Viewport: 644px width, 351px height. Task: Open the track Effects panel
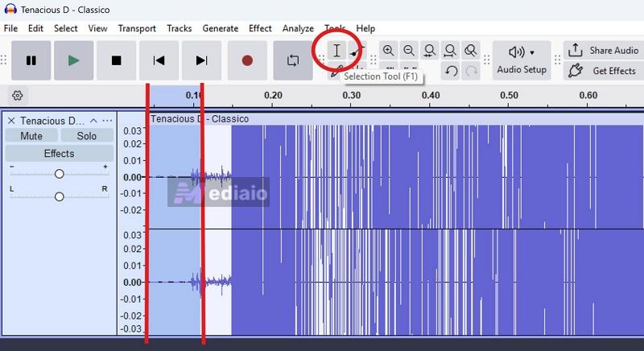tap(59, 154)
